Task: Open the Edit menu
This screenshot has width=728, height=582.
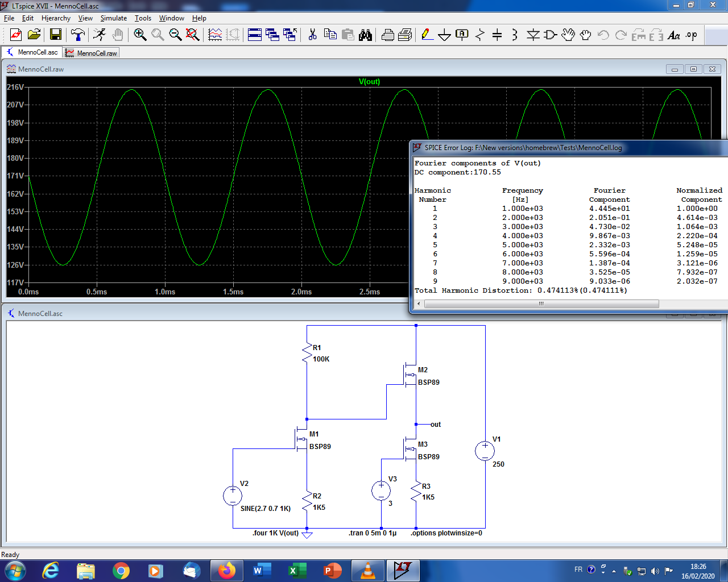Action: pos(28,18)
